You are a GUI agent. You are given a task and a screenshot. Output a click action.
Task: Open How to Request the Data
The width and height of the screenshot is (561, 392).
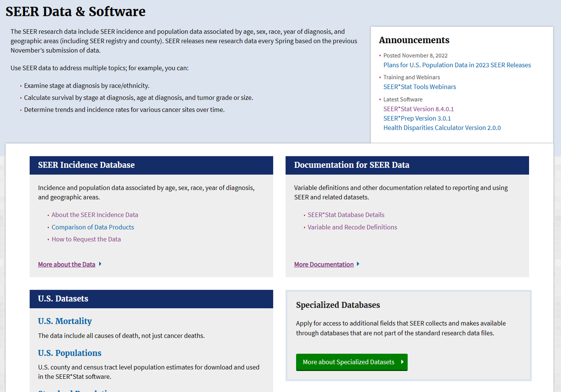(x=86, y=239)
